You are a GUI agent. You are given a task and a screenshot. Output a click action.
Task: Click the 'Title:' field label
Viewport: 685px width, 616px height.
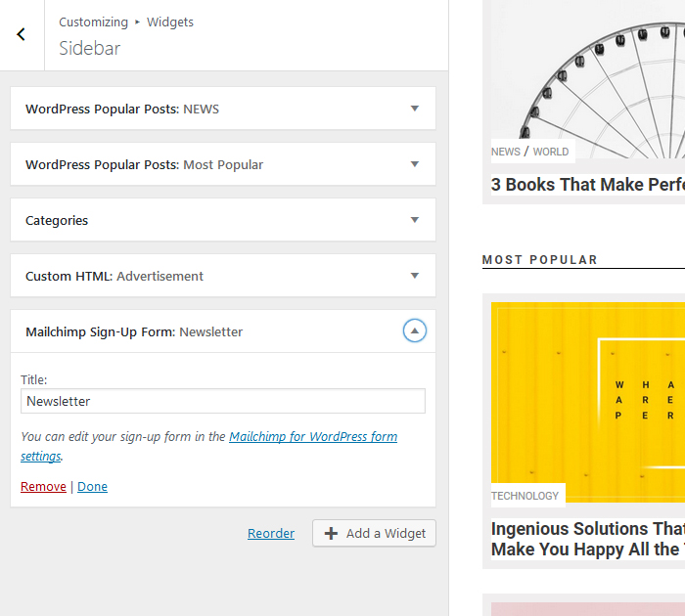point(33,379)
